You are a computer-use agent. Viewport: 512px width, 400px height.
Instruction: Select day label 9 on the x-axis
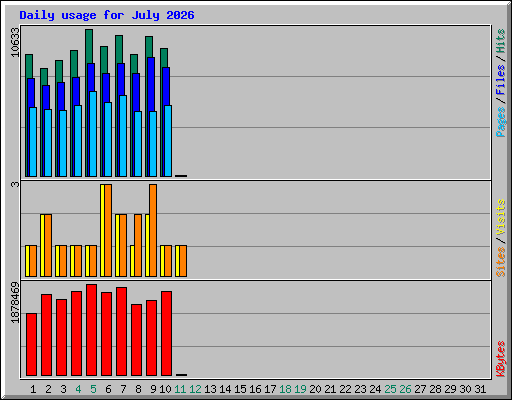click(x=153, y=389)
